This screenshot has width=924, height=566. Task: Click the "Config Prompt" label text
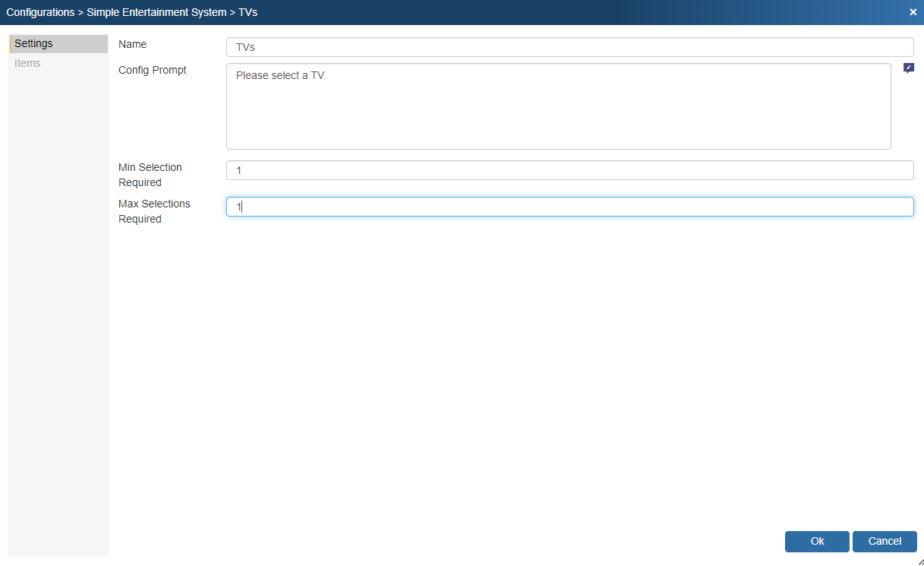[153, 70]
